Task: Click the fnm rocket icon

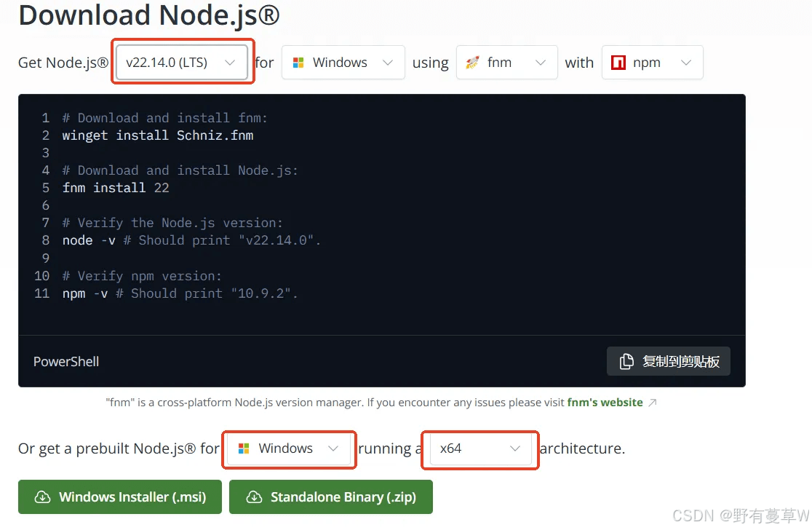Action: [x=472, y=63]
